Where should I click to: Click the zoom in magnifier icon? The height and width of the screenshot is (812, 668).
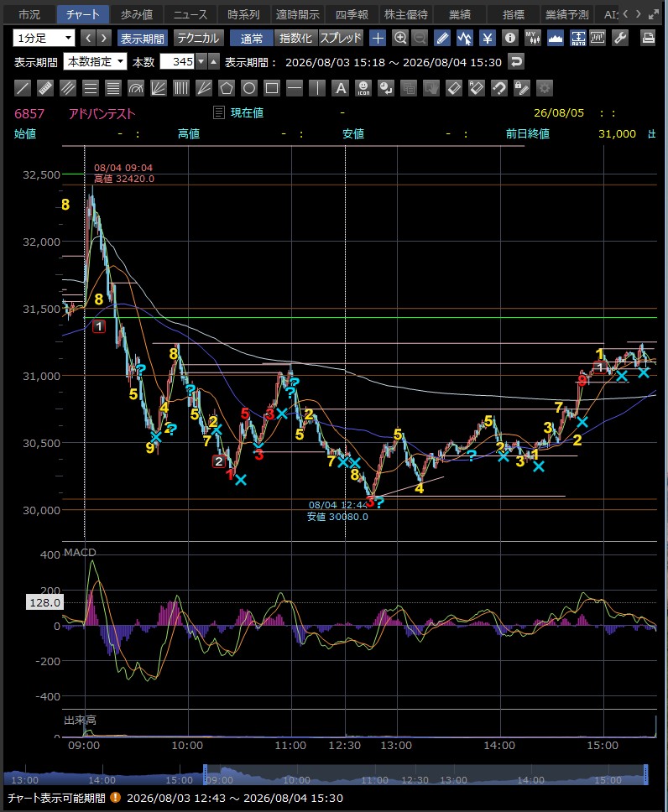coord(400,38)
